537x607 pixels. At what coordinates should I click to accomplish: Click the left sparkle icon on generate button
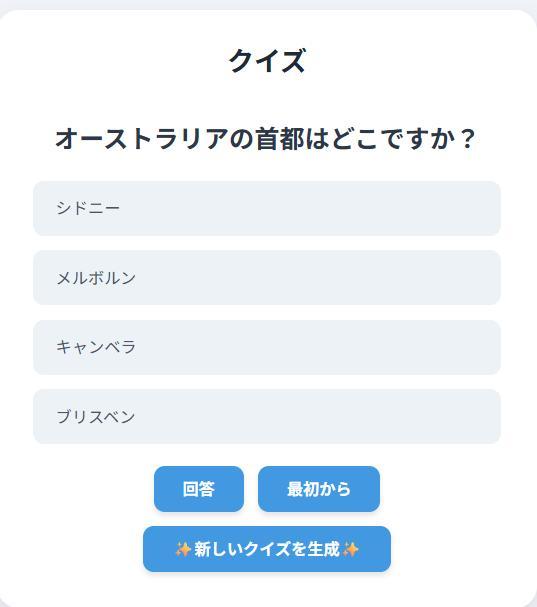[x=183, y=549]
